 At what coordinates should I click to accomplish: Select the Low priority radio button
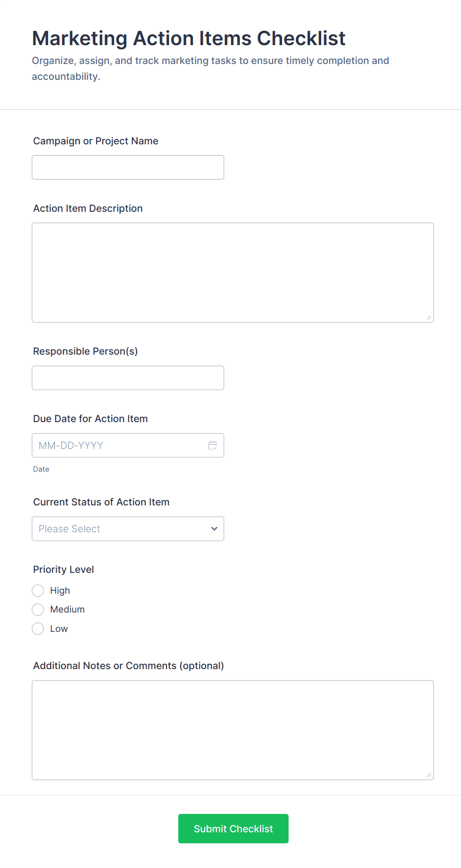38,628
